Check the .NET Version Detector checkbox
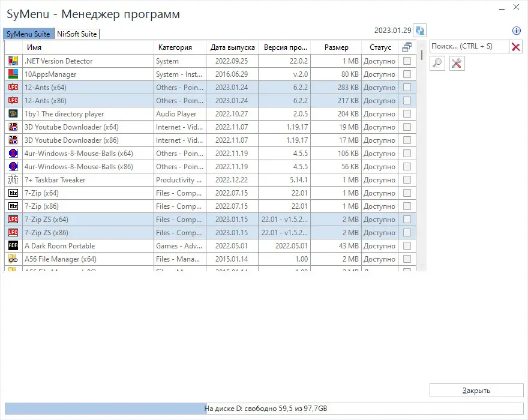Image resolution: width=528 pixels, height=420 pixels. 407,61
